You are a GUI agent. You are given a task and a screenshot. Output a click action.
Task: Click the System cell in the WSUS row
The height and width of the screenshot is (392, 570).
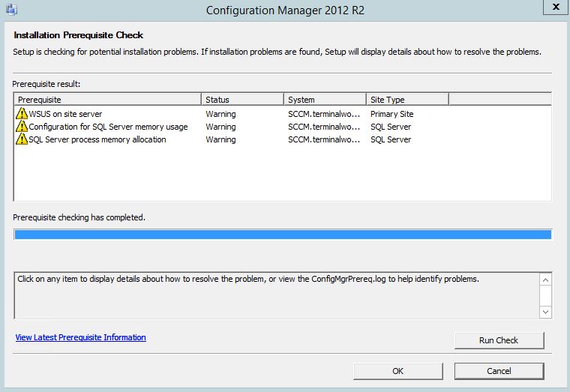pyautogui.click(x=324, y=114)
